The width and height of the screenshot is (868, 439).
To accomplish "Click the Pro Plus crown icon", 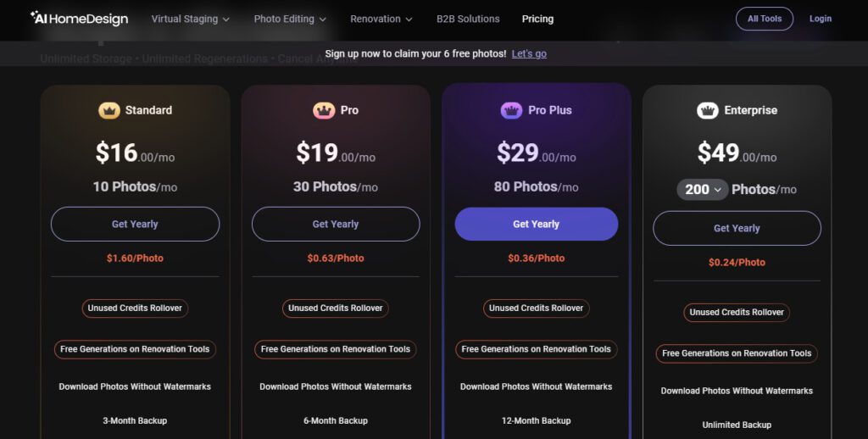I will 511,110.
